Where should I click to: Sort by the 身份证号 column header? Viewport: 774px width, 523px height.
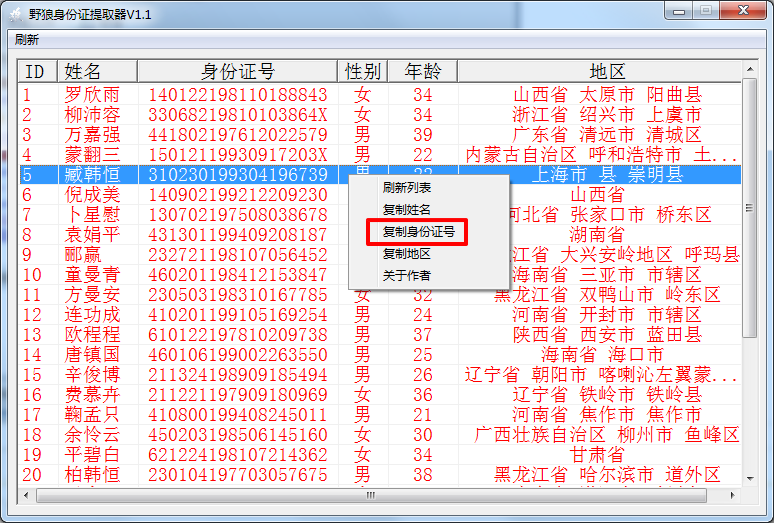[x=237, y=71]
